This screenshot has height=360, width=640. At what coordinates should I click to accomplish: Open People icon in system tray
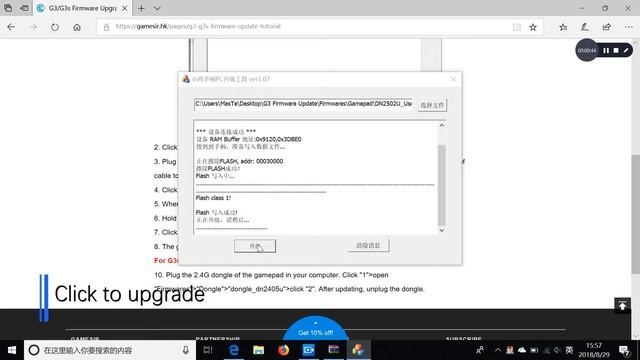(x=480, y=350)
